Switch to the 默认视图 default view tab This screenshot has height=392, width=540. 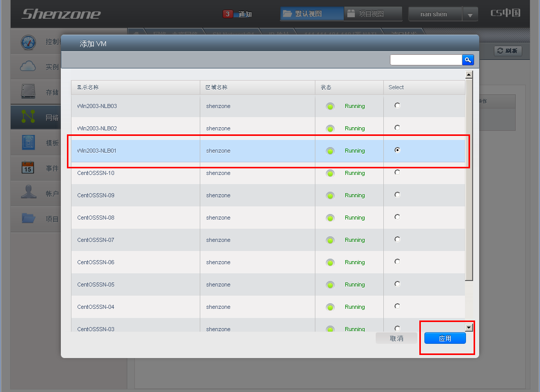pos(311,14)
